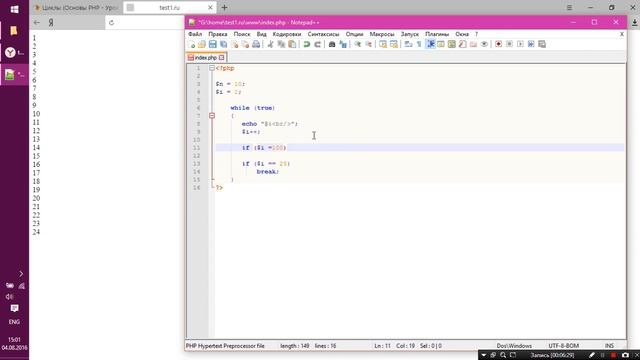Screen dimensions: 640x360
Task: Open the Поиск menu
Action: (x=242, y=34)
